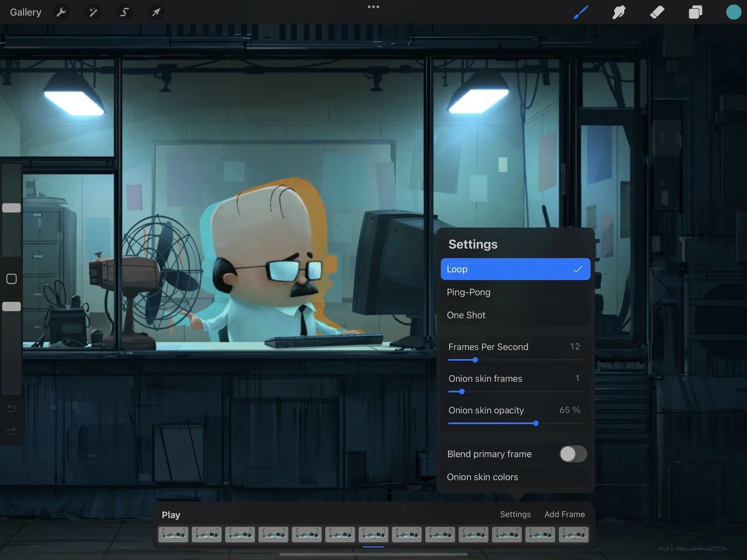
Task: Open the Adjustments magic wand menu
Action: pyautogui.click(x=93, y=12)
